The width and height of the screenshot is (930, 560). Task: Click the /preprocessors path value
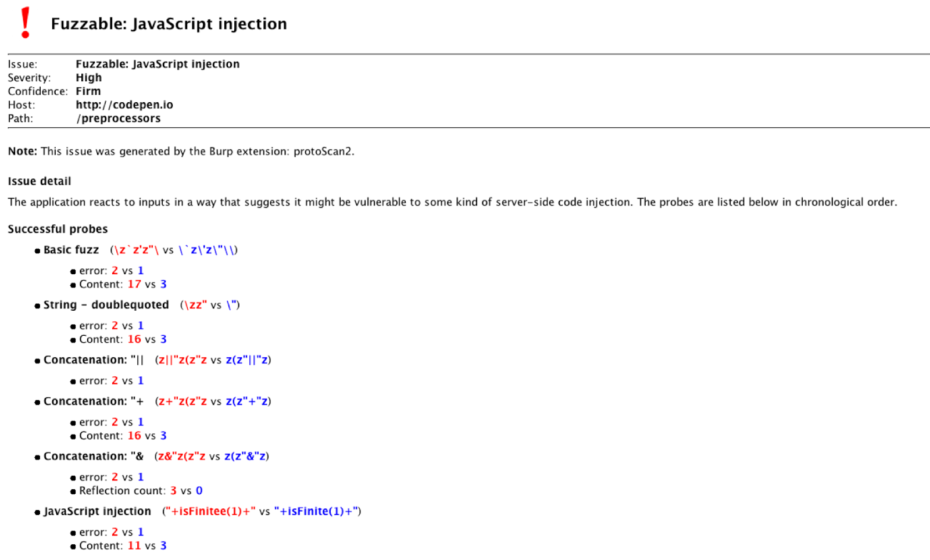pyautogui.click(x=118, y=119)
